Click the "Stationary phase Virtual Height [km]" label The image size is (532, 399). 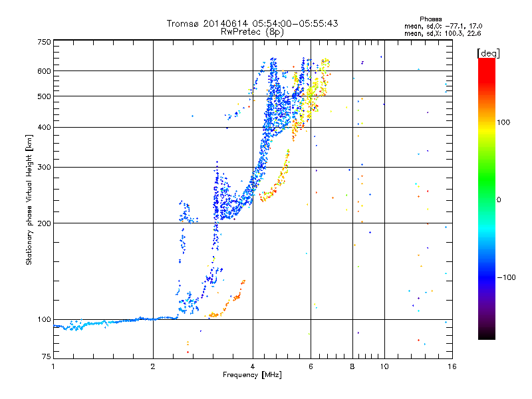point(29,199)
